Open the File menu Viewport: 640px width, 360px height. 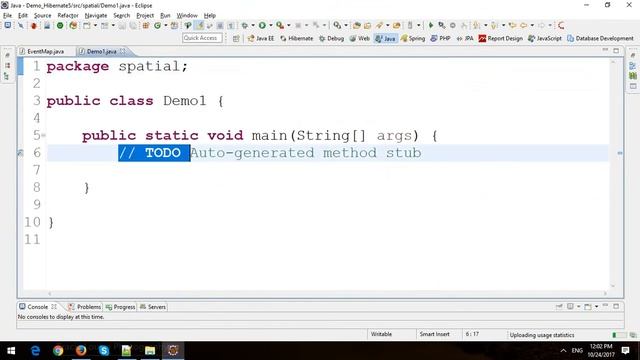(7, 16)
